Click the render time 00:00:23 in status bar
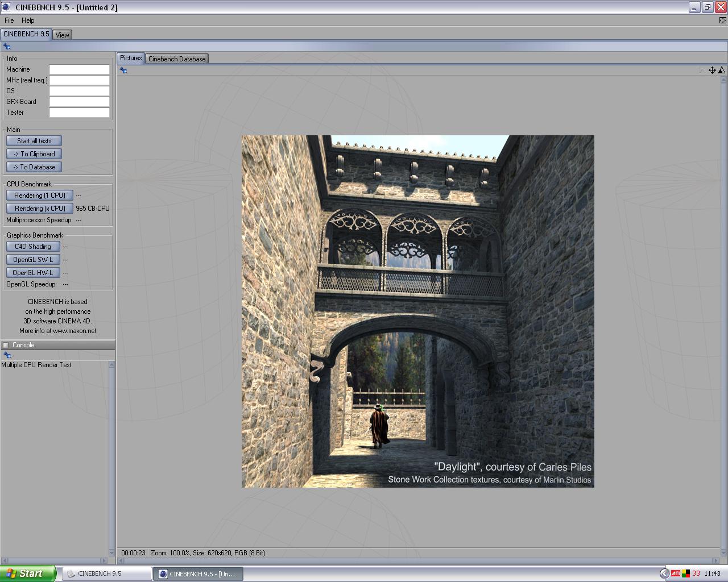The image size is (728, 582). click(x=133, y=552)
